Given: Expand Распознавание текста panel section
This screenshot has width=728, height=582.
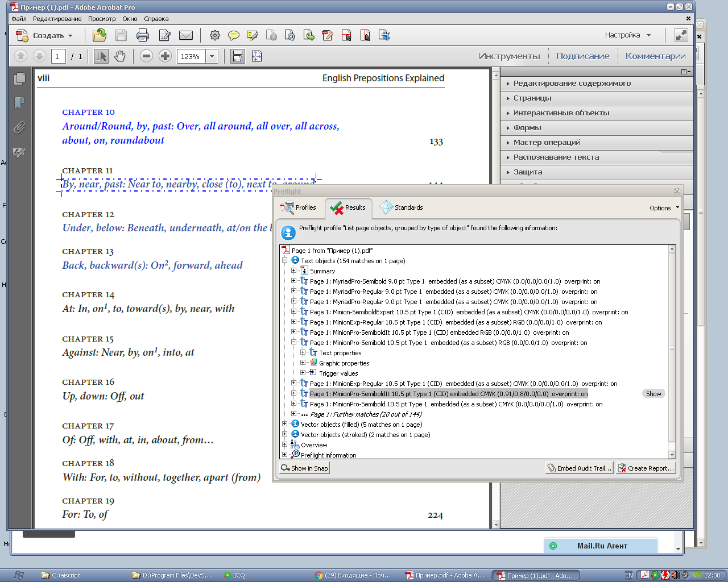Looking at the screenshot, I should pyautogui.click(x=597, y=157).
